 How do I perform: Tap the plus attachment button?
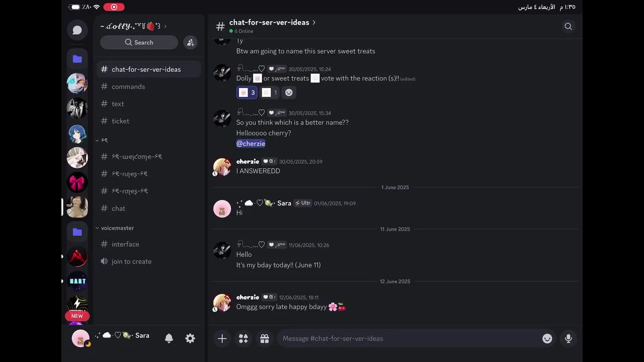(222, 338)
